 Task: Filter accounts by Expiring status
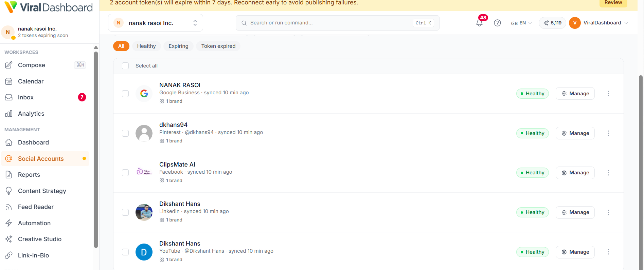pyautogui.click(x=178, y=46)
